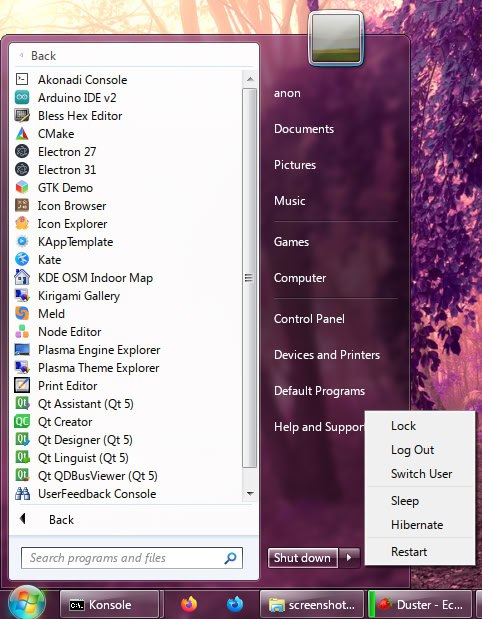
Task: Click the Search programs and files field
Action: tap(131, 558)
